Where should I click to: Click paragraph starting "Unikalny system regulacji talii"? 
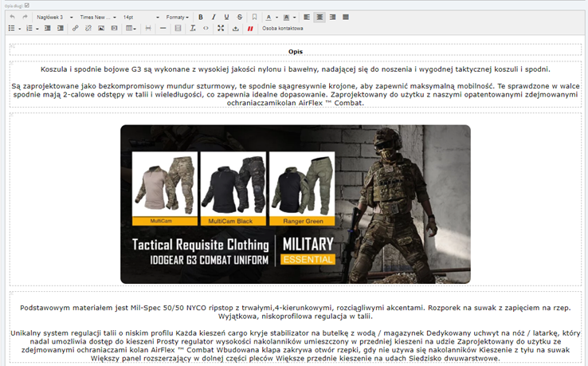[296, 346]
